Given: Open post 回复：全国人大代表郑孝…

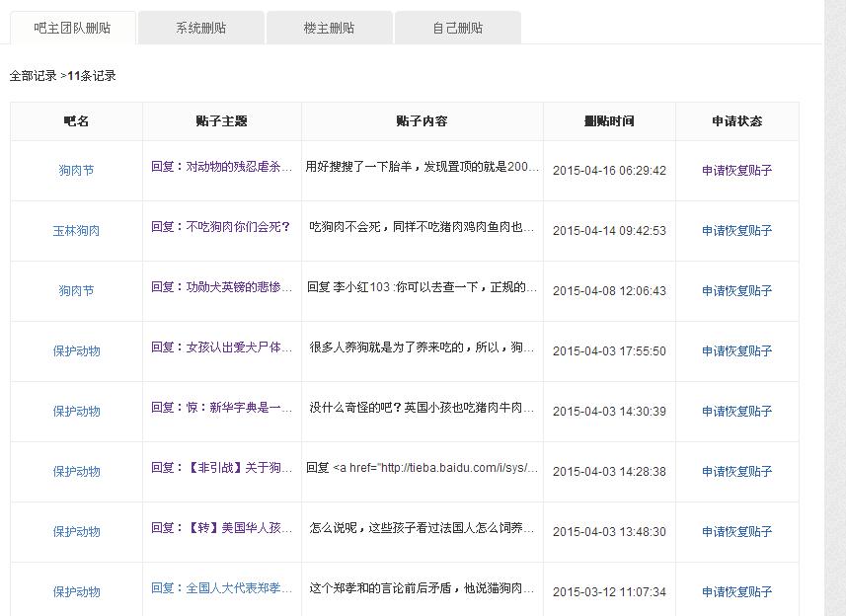Looking at the screenshot, I should [221, 588].
